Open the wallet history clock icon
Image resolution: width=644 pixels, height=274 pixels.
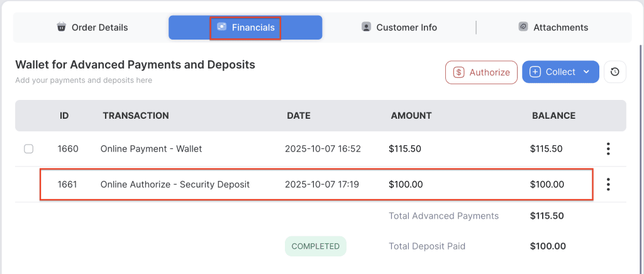[x=614, y=72]
